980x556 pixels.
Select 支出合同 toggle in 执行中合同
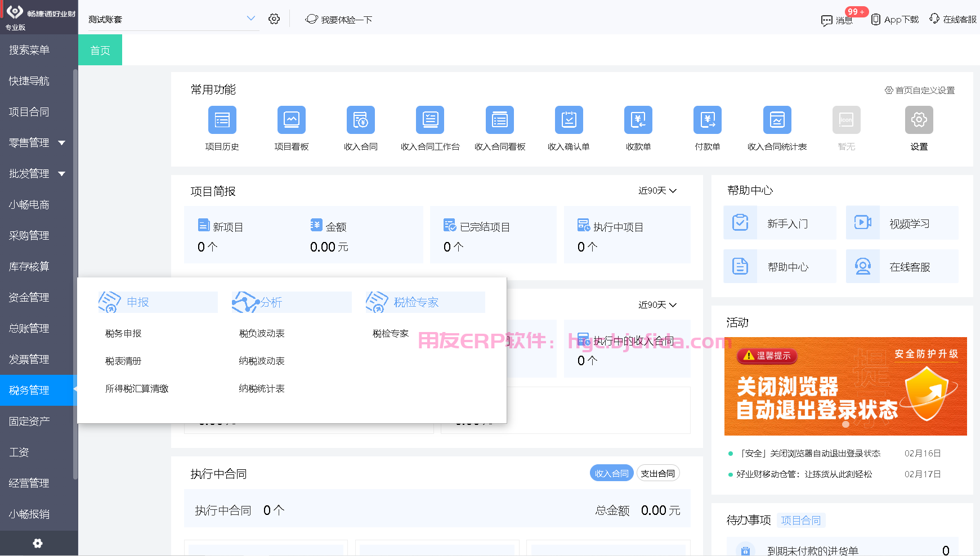[x=658, y=473]
